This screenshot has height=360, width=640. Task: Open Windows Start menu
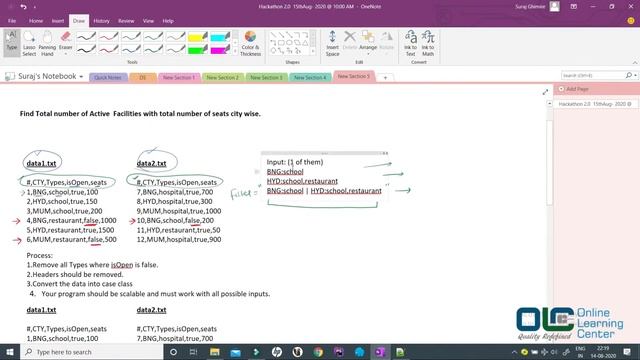10,352
